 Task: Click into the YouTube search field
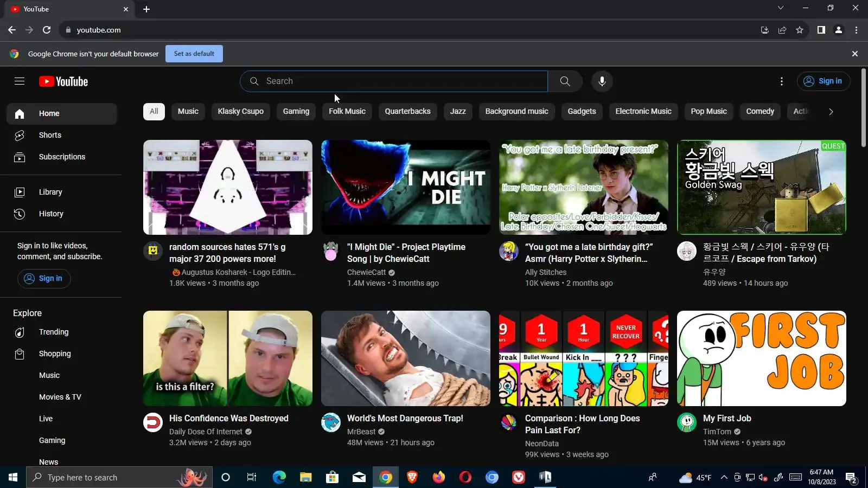click(x=394, y=81)
